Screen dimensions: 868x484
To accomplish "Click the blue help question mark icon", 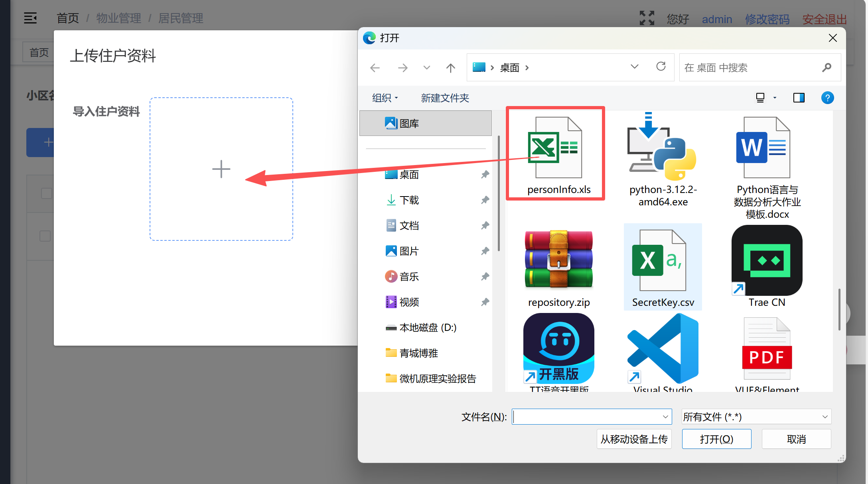I will (827, 98).
